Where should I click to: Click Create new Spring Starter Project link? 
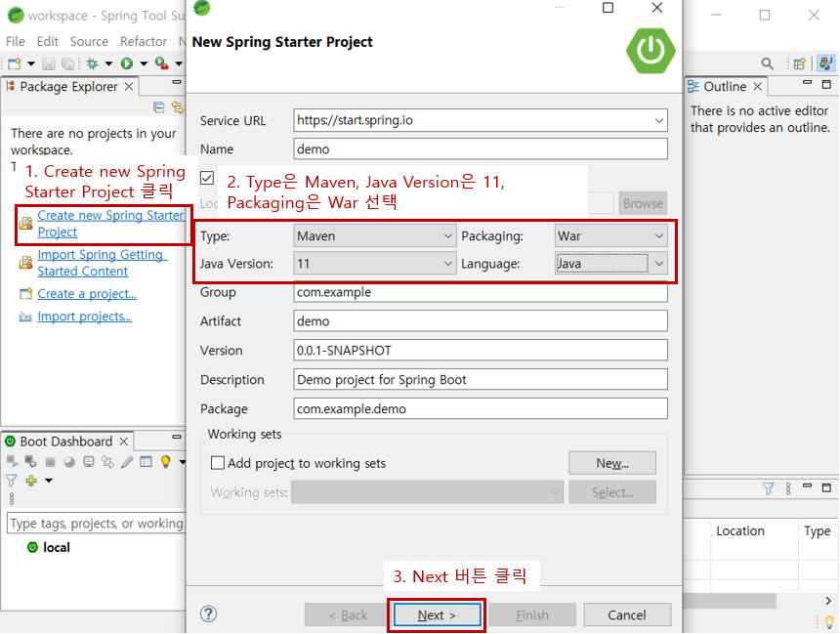110,224
